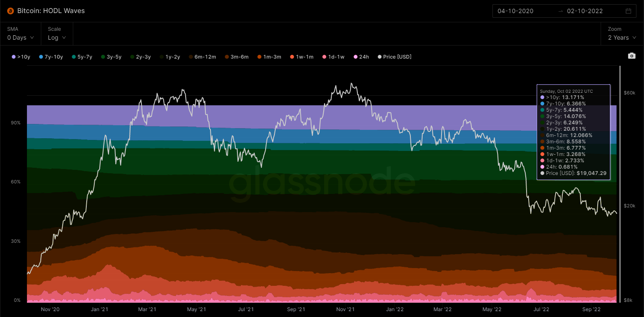Click the 30% y-axis label

(x=16, y=241)
